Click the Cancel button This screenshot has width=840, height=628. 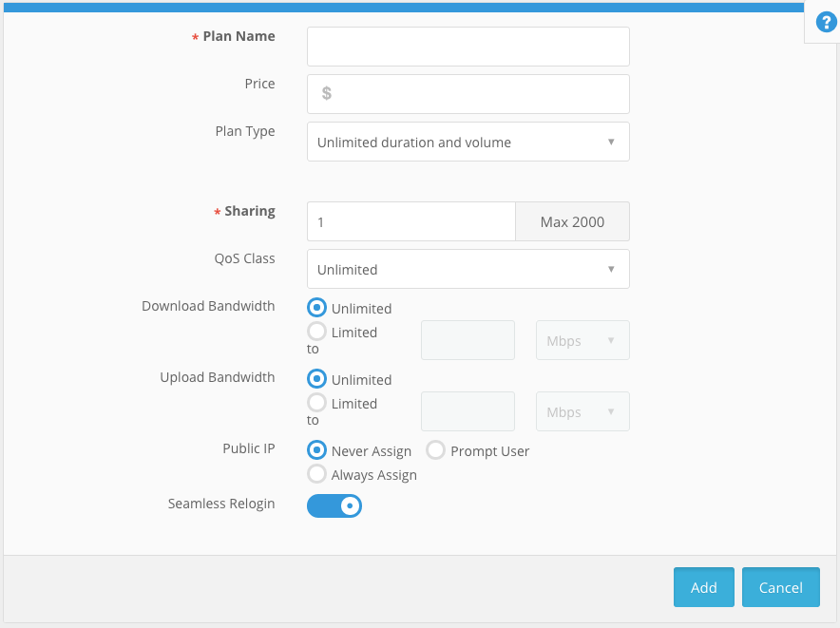point(780,587)
